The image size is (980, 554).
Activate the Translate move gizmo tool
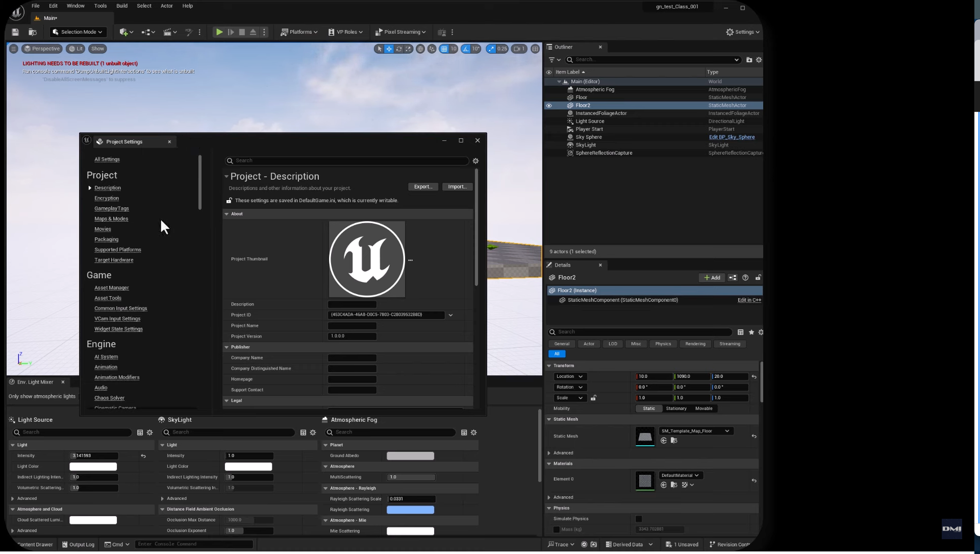(x=389, y=49)
